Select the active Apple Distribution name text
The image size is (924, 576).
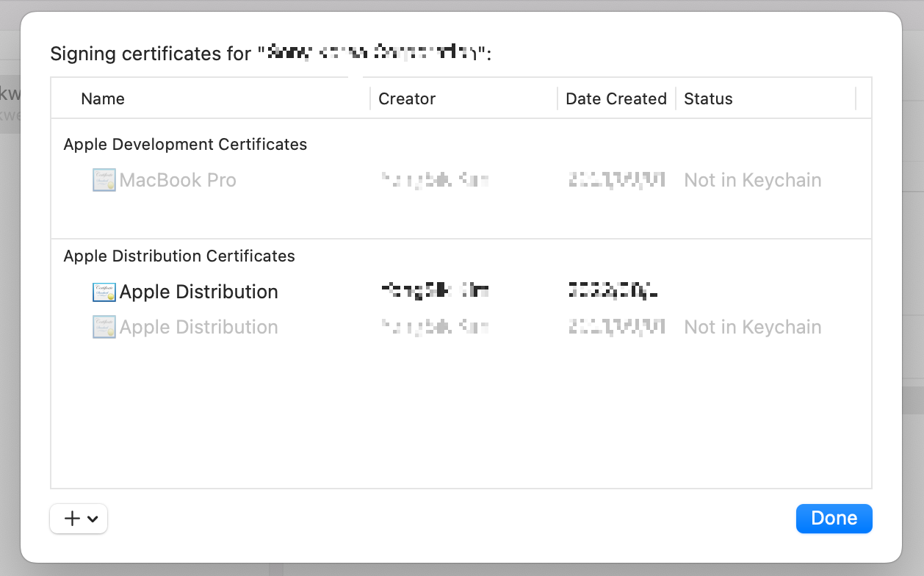coord(198,292)
